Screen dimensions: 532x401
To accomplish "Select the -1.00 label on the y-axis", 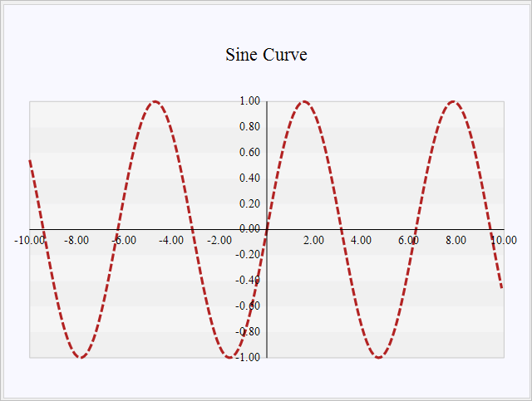I will tap(249, 357).
